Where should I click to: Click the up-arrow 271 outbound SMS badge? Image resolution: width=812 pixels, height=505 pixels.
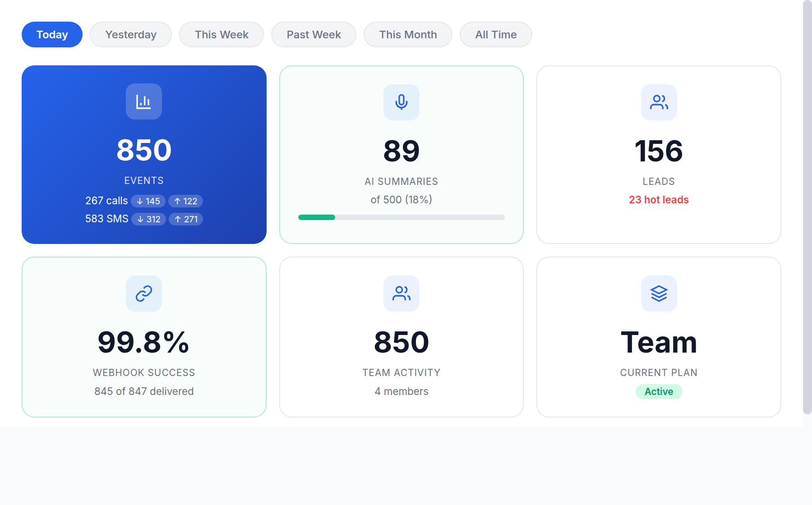[185, 219]
